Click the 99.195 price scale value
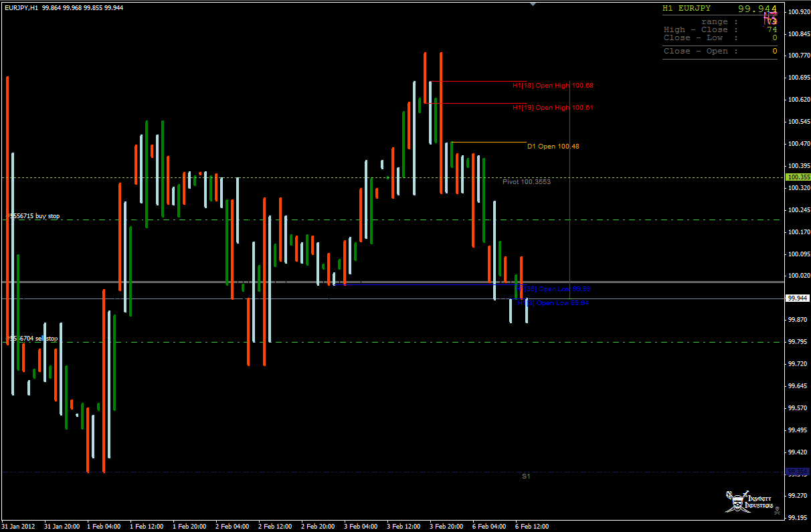The image size is (811, 532). (799, 518)
